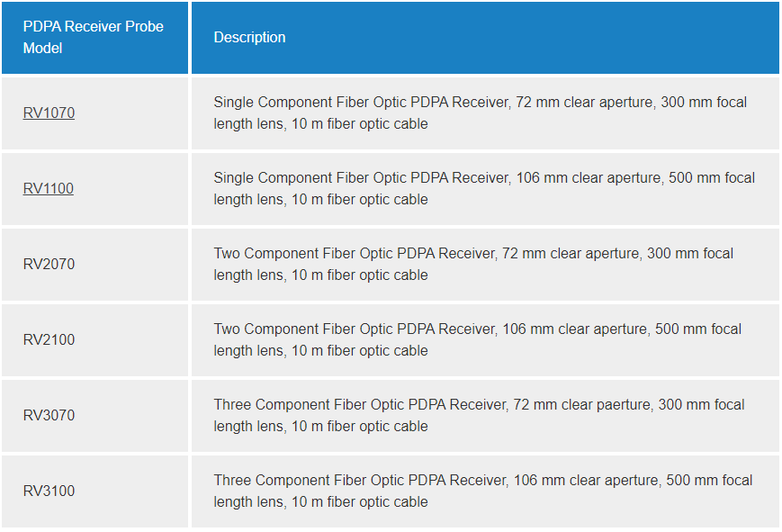Click "Three Component" in the RV3100 row
The image size is (782, 532).
tap(271, 481)
